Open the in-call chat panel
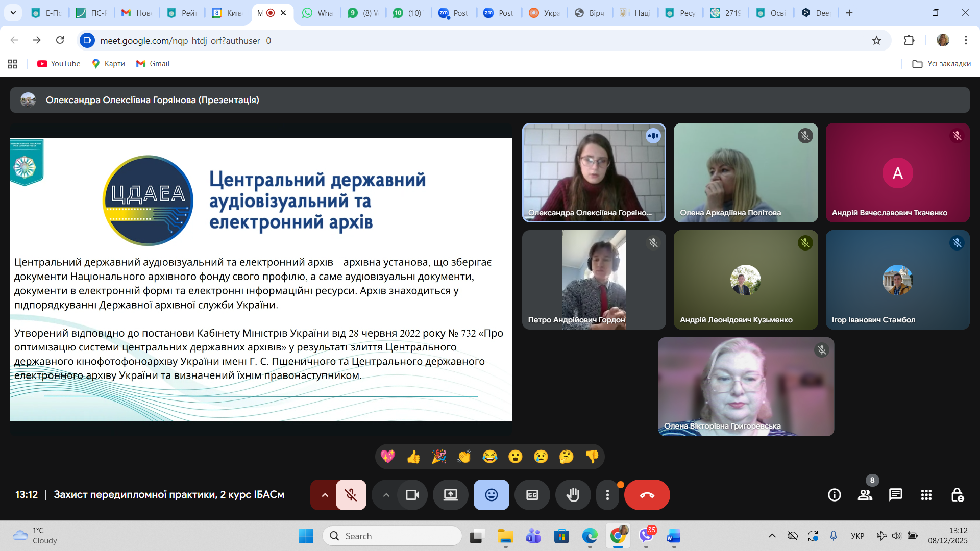The image size is (980, 551). [895, 495]
